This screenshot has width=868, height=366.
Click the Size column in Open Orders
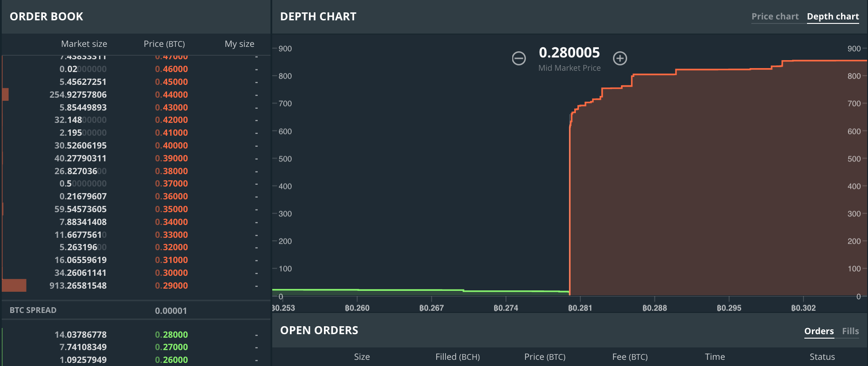pos(362,357)
